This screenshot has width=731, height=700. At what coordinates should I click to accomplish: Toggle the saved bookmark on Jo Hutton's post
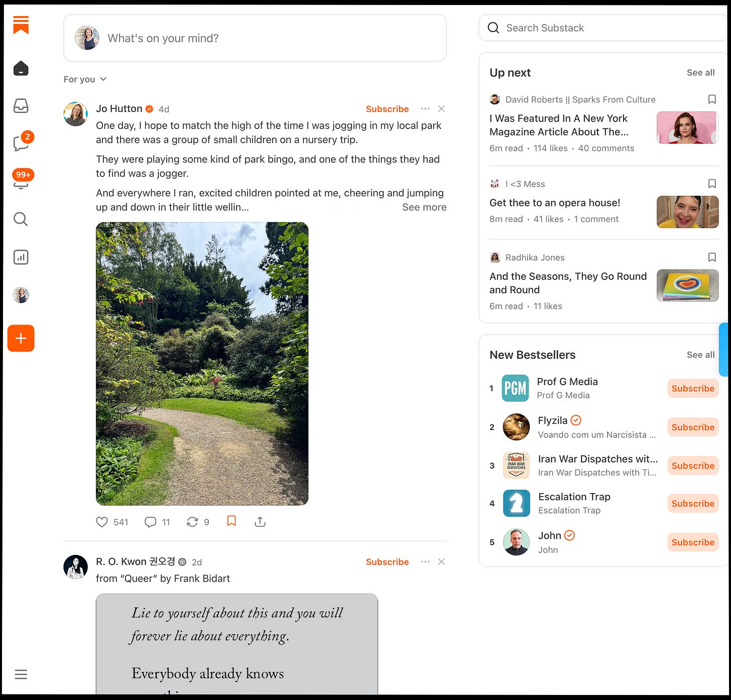pos(231,521)
